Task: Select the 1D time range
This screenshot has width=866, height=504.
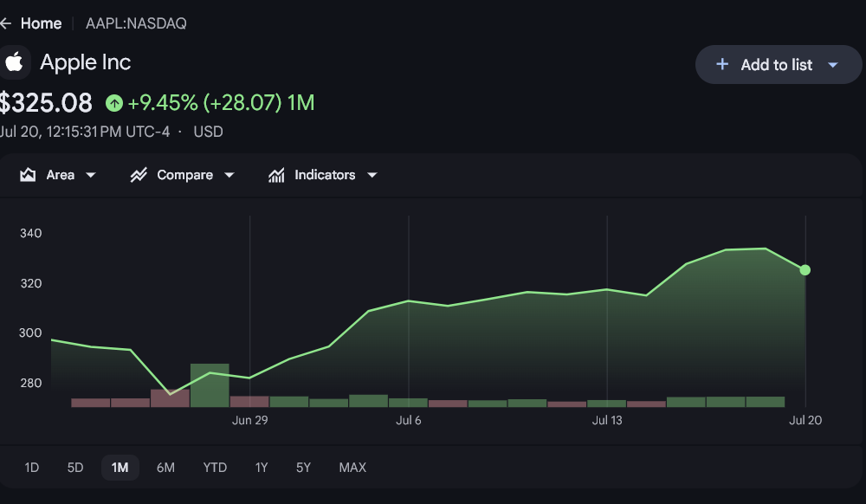Action: 31,468
